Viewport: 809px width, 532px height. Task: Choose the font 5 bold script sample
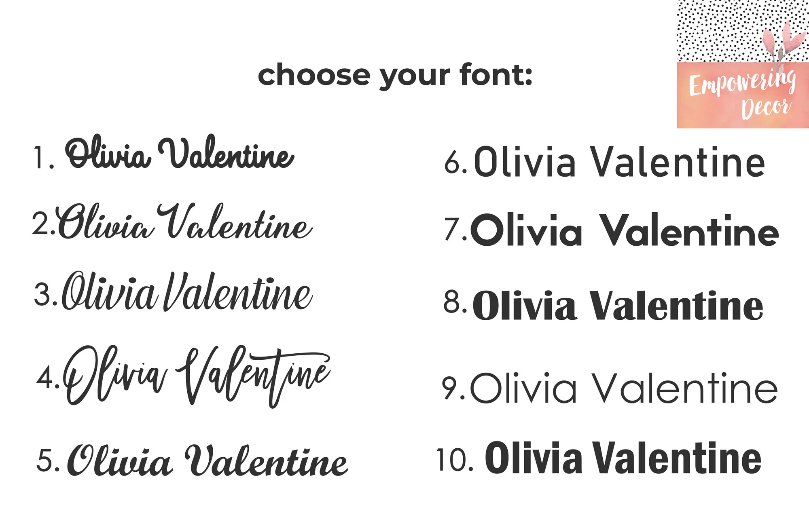pyautogui.click(x=207, y=460)
